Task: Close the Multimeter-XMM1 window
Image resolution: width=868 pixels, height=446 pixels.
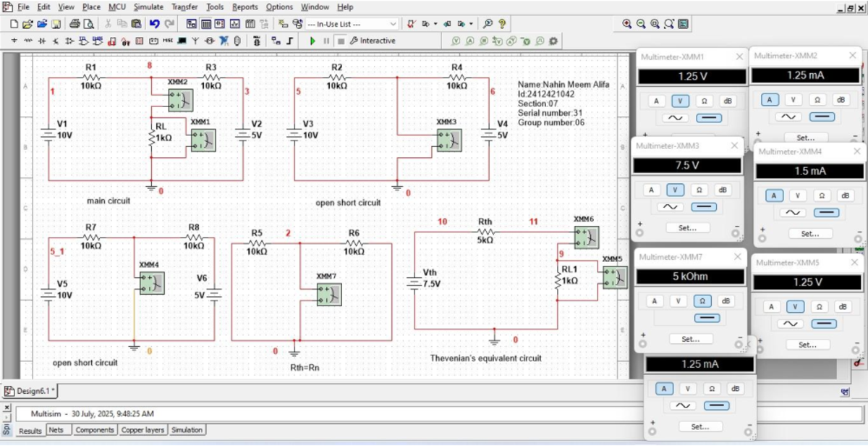Action: pos(739,56)
